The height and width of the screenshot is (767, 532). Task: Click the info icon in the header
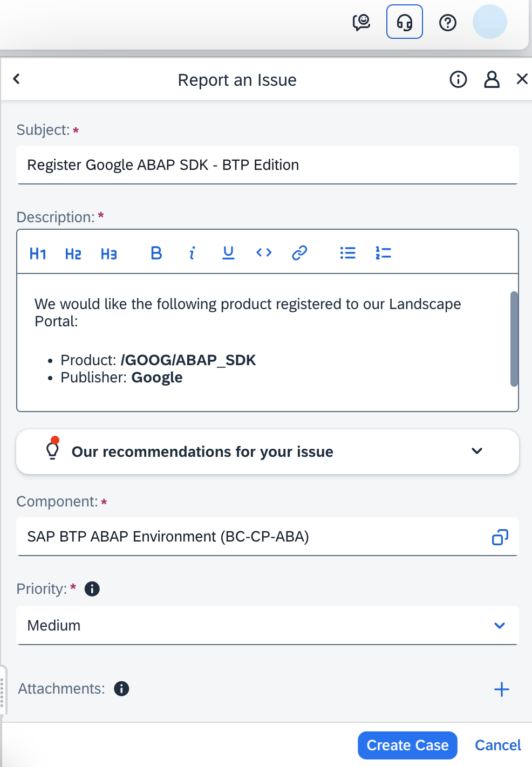coord(458,79)
